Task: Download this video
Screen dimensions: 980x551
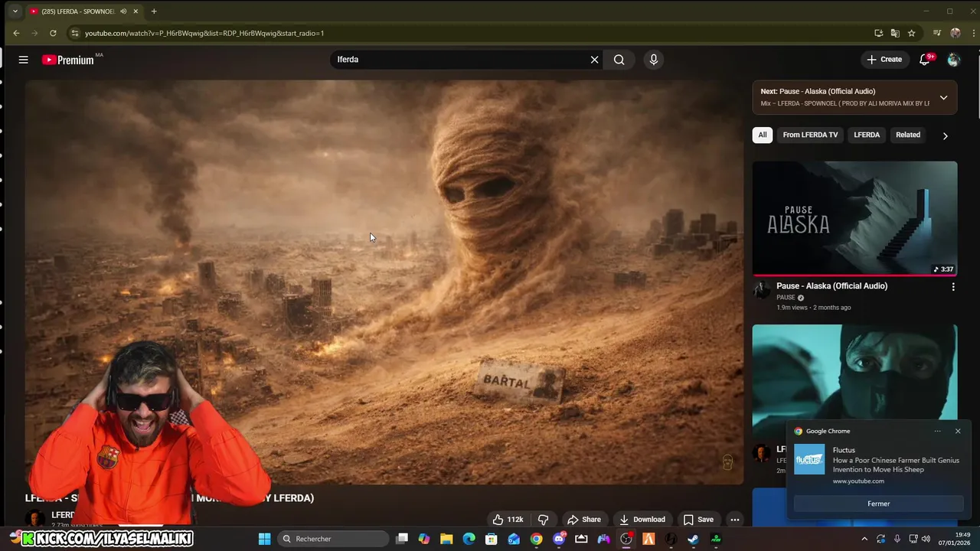Action: (642, 520)
